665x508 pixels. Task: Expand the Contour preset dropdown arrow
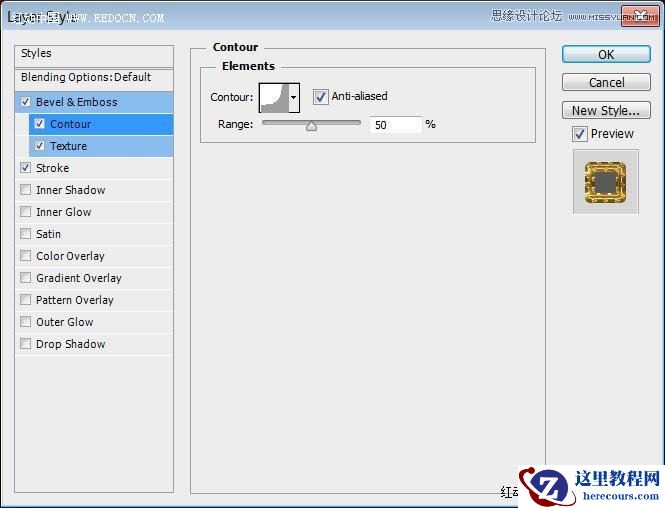(x=294, y=98)
